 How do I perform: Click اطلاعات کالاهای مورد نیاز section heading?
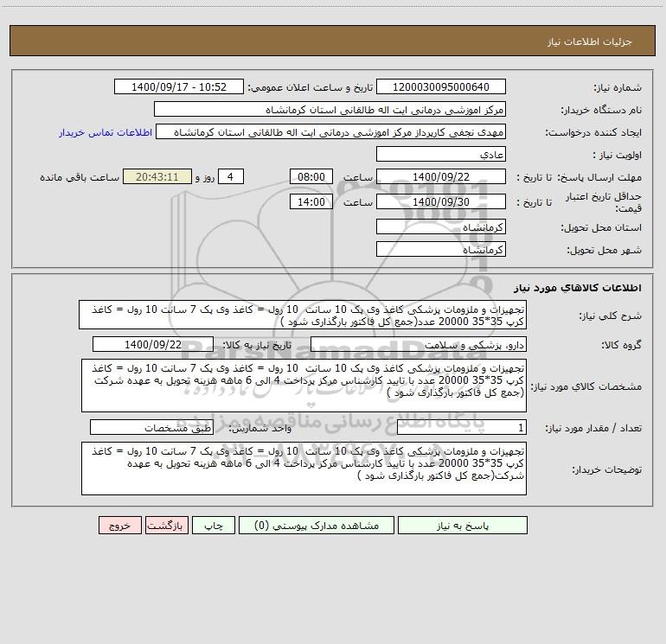tap(578, 288)
